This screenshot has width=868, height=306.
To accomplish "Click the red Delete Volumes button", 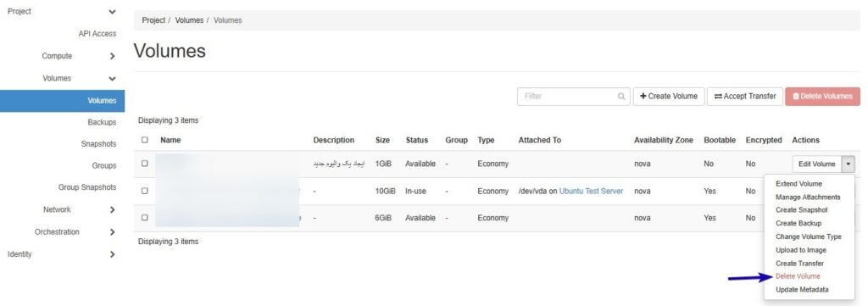I will click(822, 97).
